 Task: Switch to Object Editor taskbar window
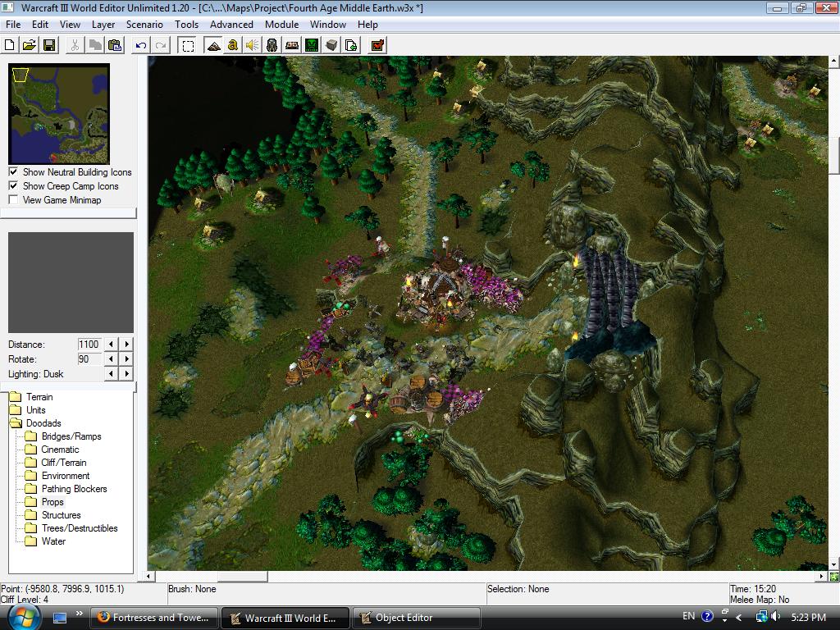[416, 618]
